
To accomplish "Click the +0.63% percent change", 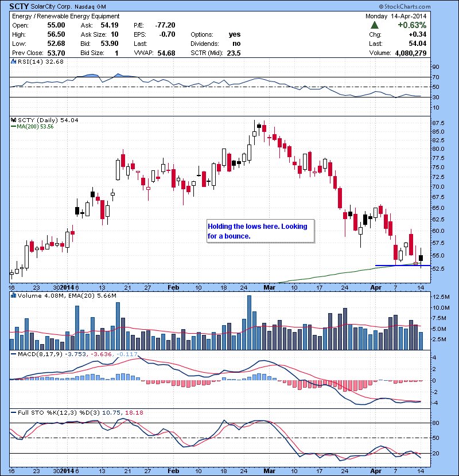I will coord(412,25).
